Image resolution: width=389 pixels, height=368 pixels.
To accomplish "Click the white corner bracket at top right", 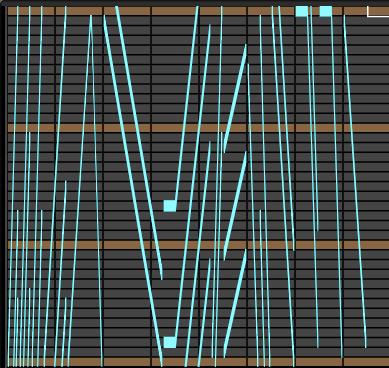I will (x=378, y=11).
